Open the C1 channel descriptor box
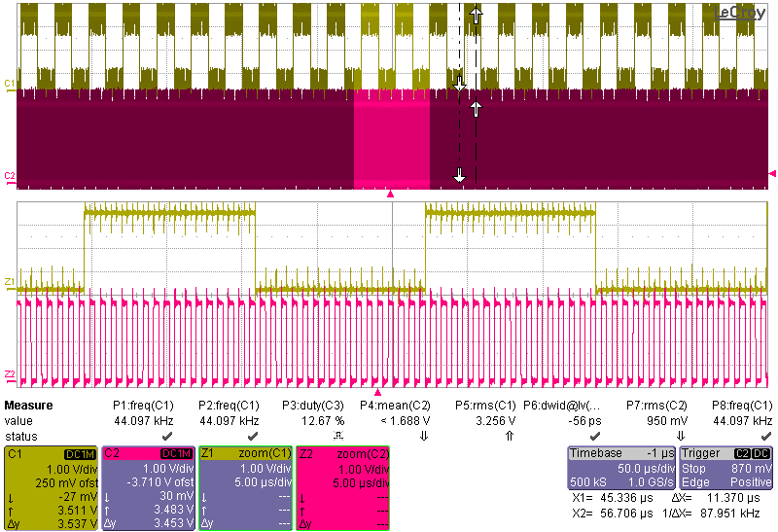Viewport: 778px width, 532px height. pyautogui.click(x=50, y=487)
